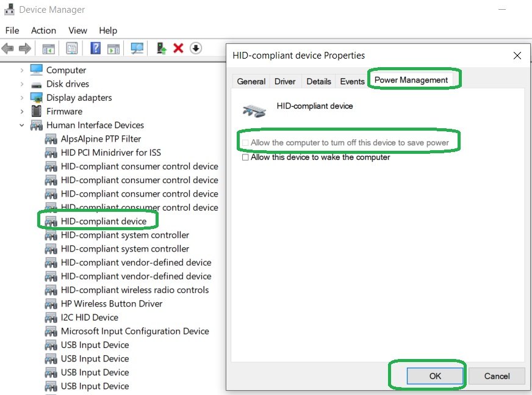Switch to the Details tab
The image size is (532, 395).
(318, 82)
